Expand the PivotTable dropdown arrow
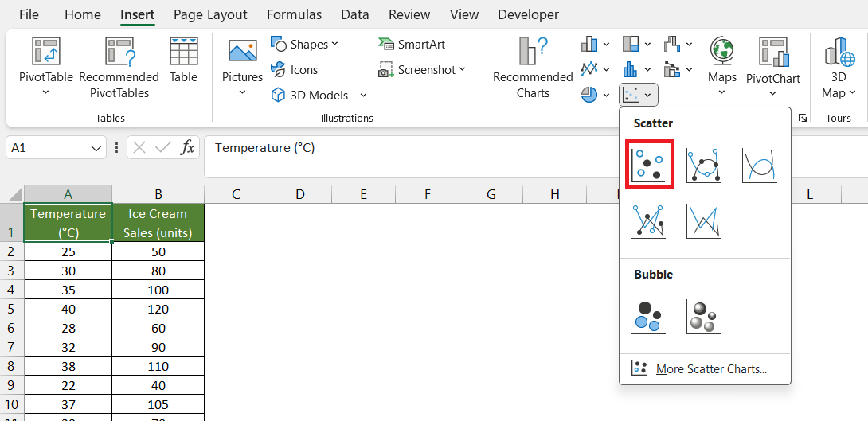This screenshot has width=868, height=421. coord(46,92)
